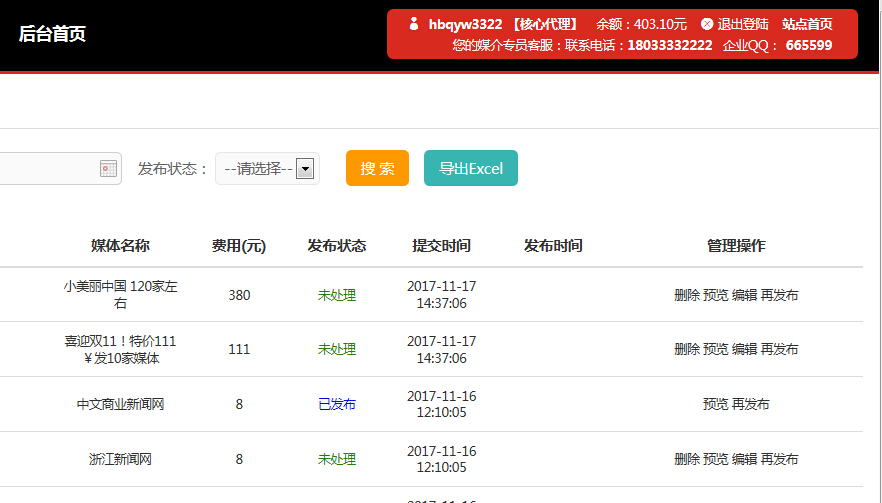Viewport: 882px width, 503px height.
Task: Select media name 喜迎双11！特价111
Action: click(x=120, y=349)
